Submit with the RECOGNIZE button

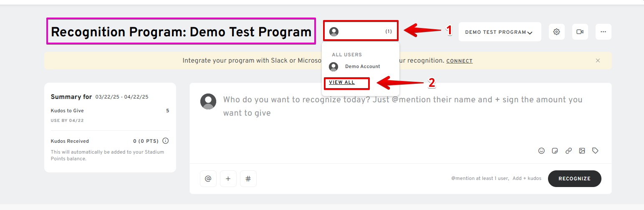574,179
